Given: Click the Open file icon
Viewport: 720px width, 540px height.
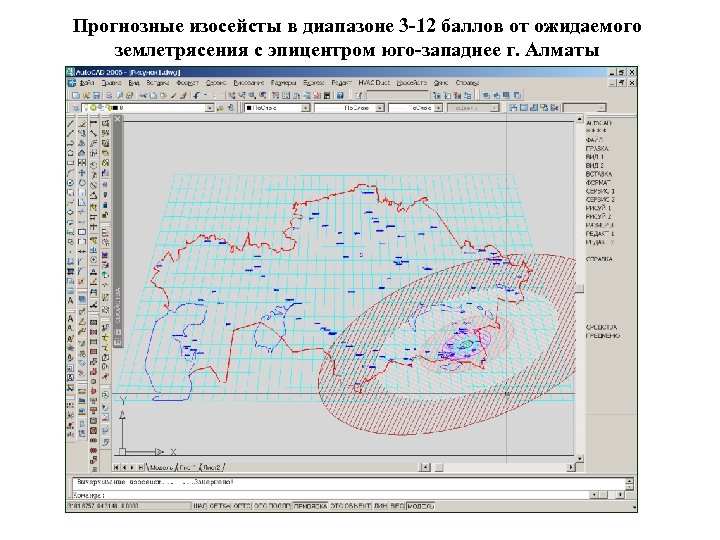Looking at the screenshot, I should click(x=86, y=96).
